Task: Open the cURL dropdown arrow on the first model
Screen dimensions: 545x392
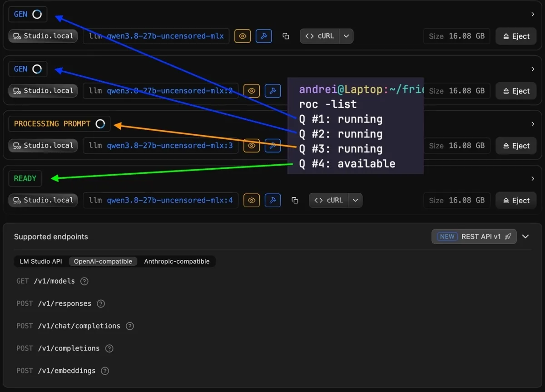Action: 346,36
